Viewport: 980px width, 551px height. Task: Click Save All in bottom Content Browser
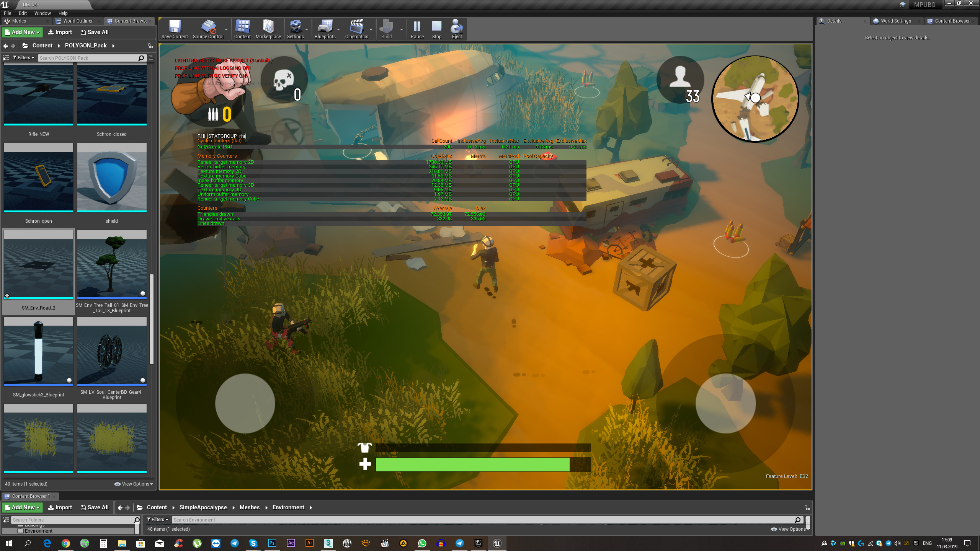coord(95,507)
